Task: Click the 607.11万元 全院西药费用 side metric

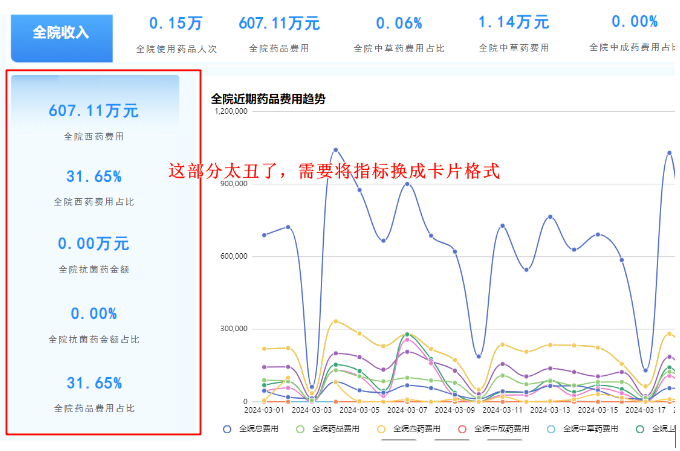Action: (94, 121)
